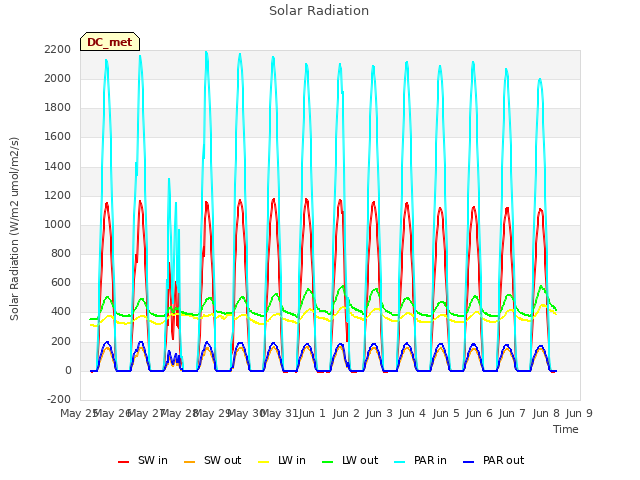Click the Jun 1 x-axis tick label
This screenshot has height=480, width=640.
pos(312,413)
